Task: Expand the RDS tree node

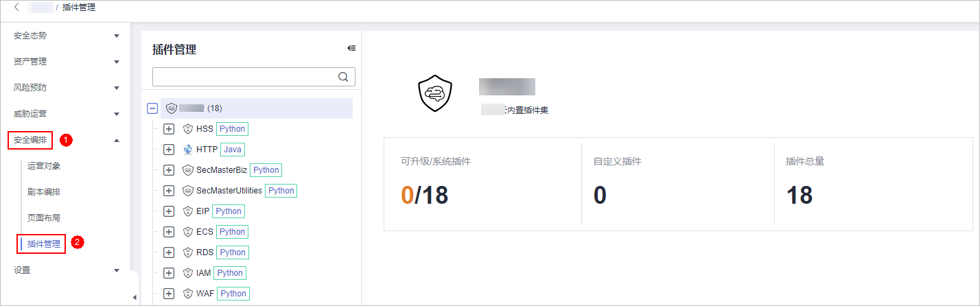Action: click(169, 252)
